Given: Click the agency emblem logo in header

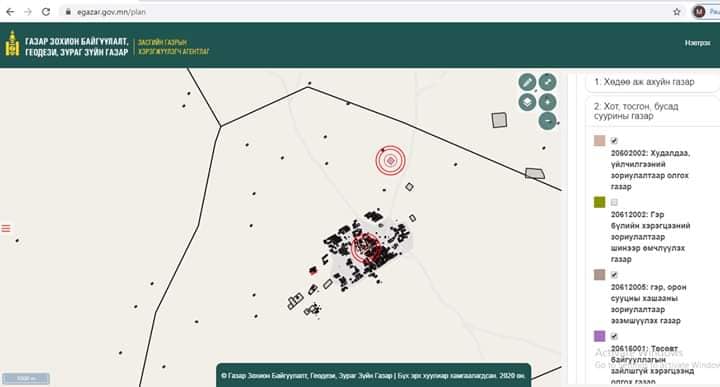Looking at the screenshot, I should [12, 44].
